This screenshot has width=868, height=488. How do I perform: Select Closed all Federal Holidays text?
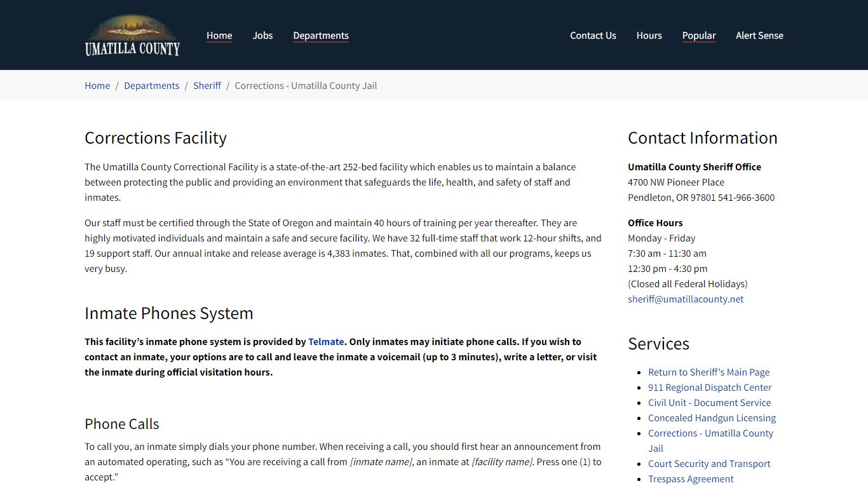pos(688,284)
